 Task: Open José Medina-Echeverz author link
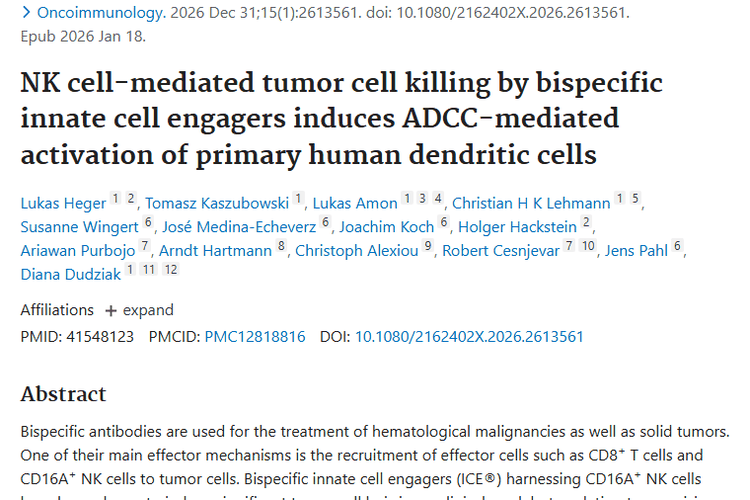(239, 227)
